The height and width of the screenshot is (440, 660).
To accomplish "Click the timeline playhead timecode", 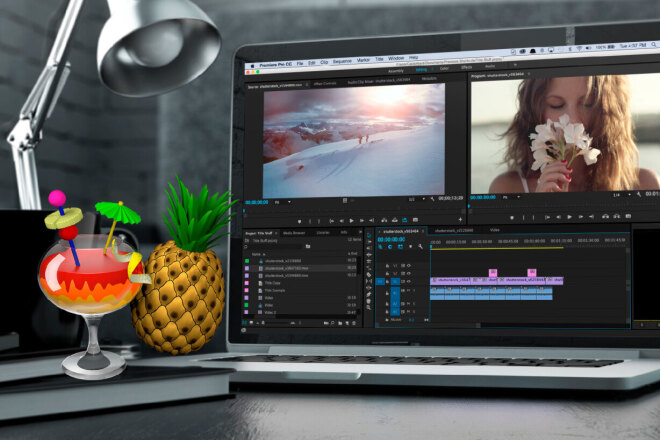I will click(391, 239).
